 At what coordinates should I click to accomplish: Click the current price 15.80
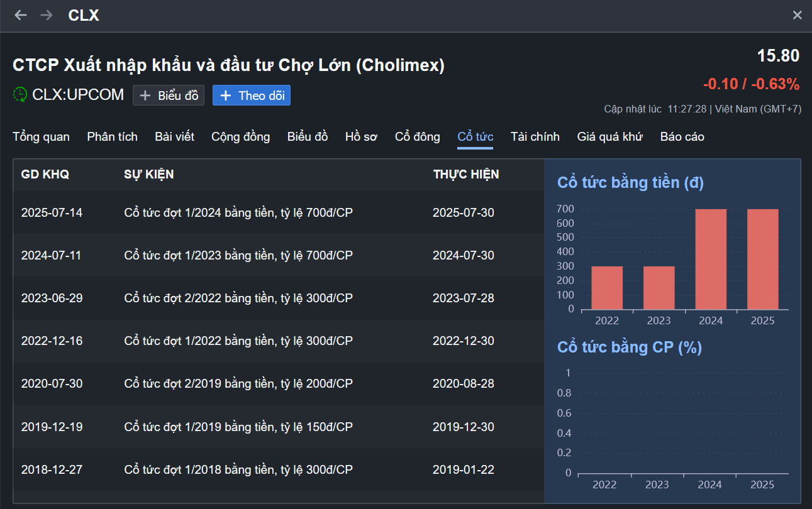[778, 56]
